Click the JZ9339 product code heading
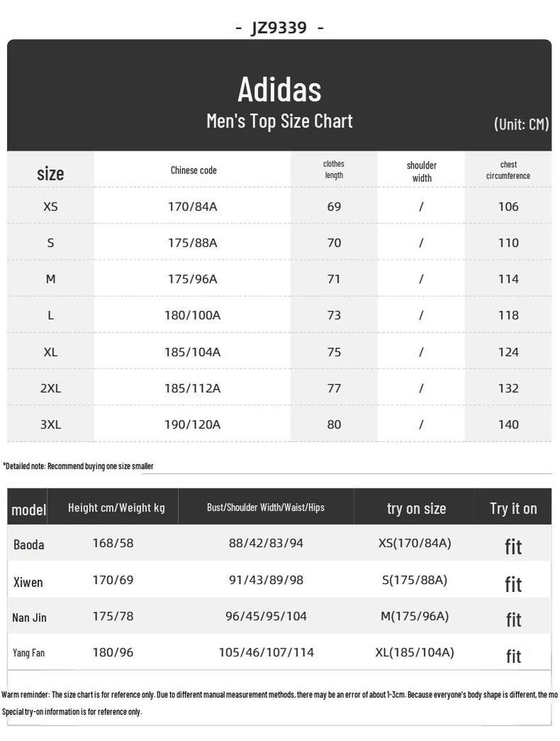This screenshot has height=741, width=560. (279, 28)
